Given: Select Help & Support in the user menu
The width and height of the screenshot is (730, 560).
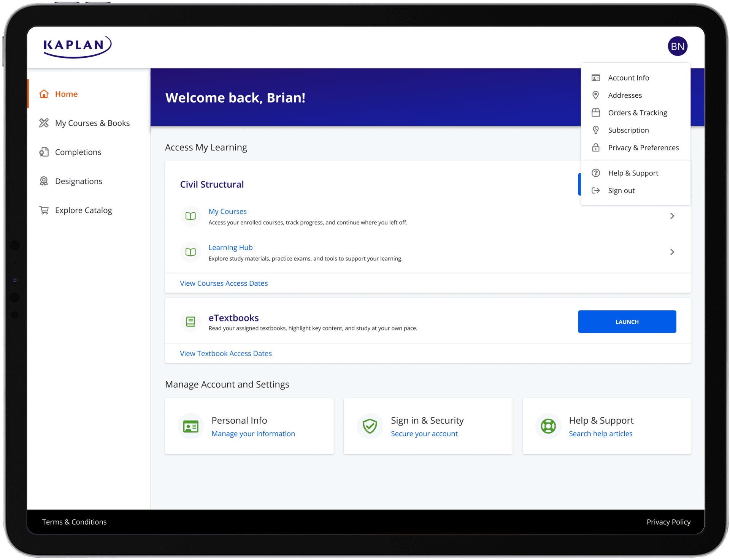Looking at the screenshot, I should click(x=636, y=173).
